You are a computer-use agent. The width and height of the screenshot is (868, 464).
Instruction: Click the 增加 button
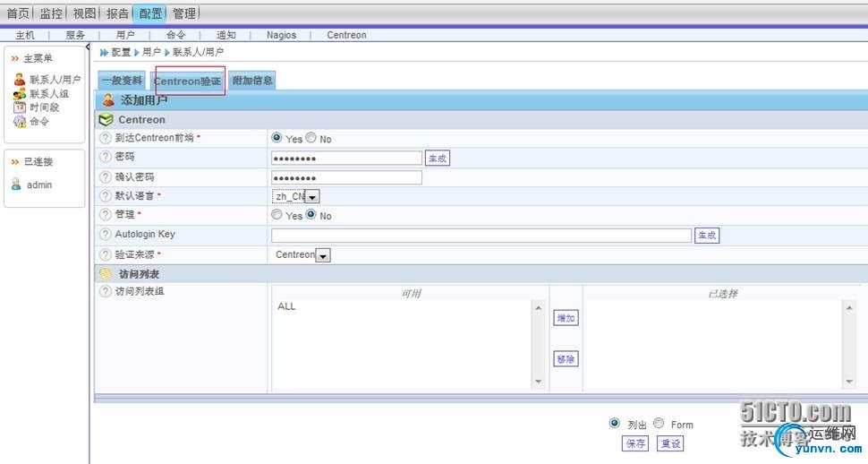[x=566, y=318]
